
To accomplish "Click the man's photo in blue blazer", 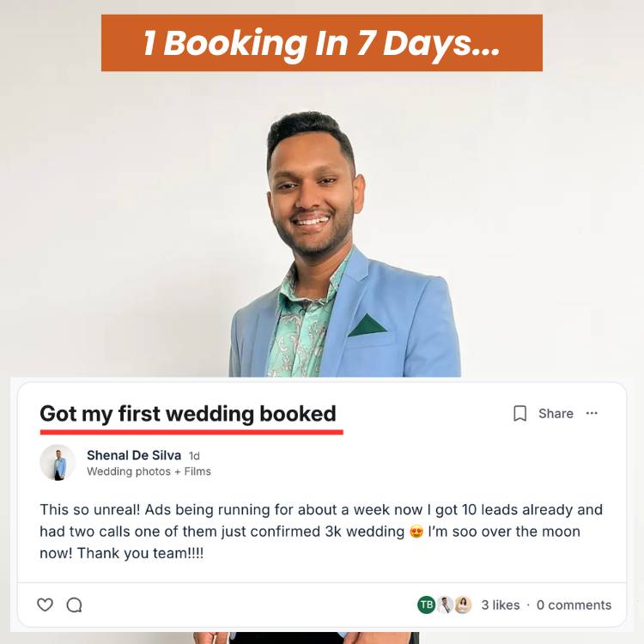I will [x=344, y=245].
